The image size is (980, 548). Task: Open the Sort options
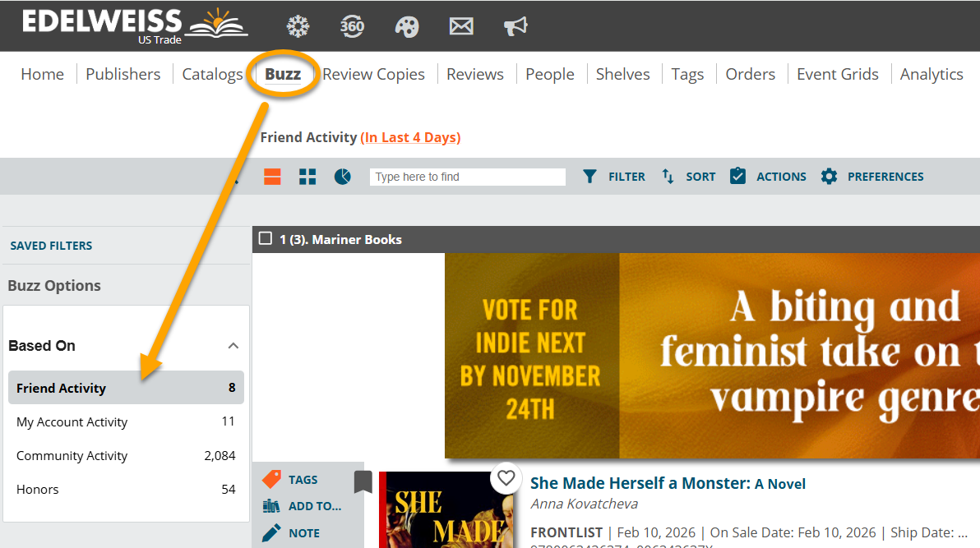coord(688,177)
